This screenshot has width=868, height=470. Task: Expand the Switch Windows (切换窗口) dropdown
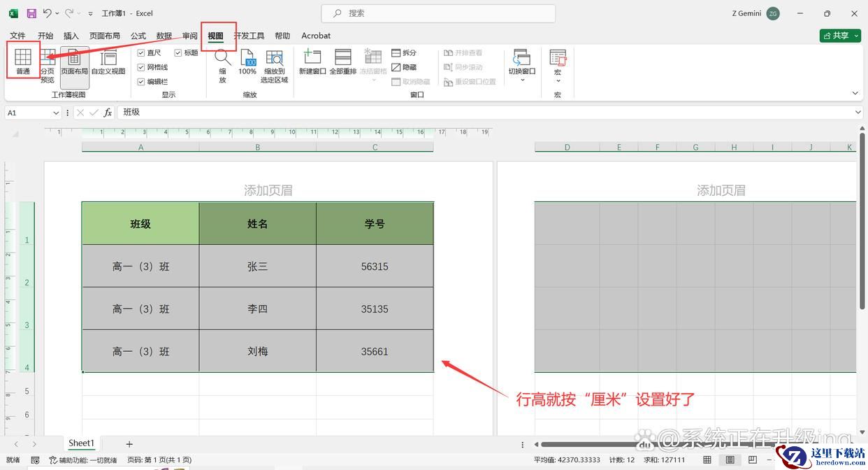[x=522, y=80]
